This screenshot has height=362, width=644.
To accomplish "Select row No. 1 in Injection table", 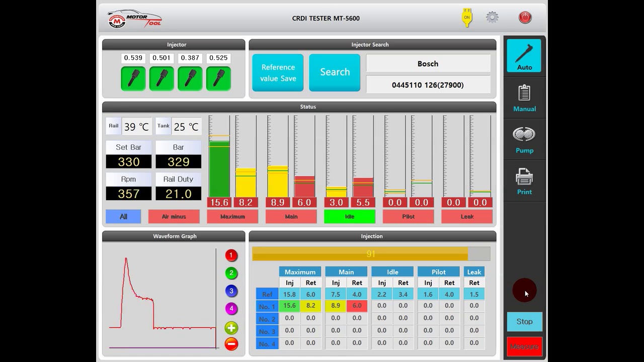I will coord(267,306).
